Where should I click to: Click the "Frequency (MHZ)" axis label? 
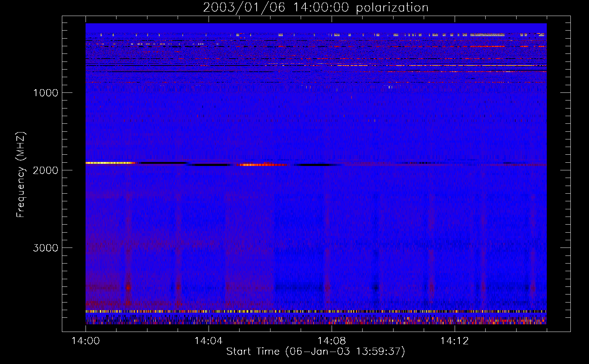click(x=21, y=175)
